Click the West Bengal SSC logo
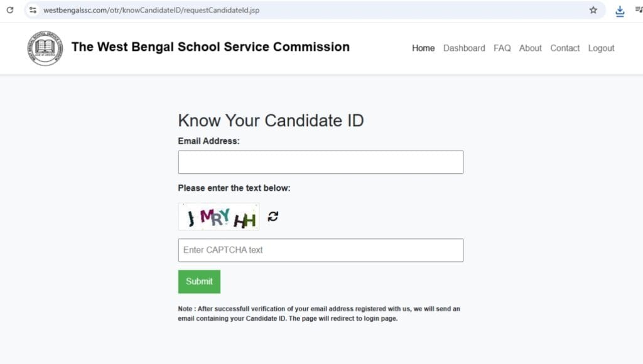Screen dimensions: 643x364 click(44, 48)
